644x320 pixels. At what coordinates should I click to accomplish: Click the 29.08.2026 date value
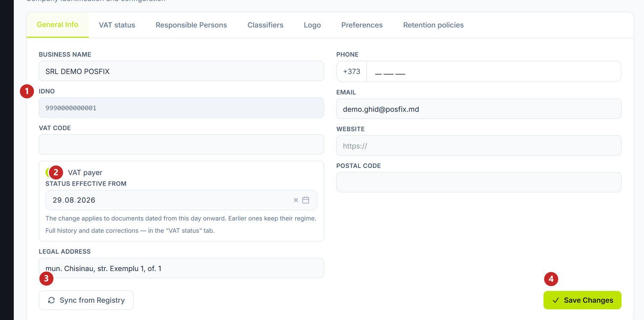74,200
